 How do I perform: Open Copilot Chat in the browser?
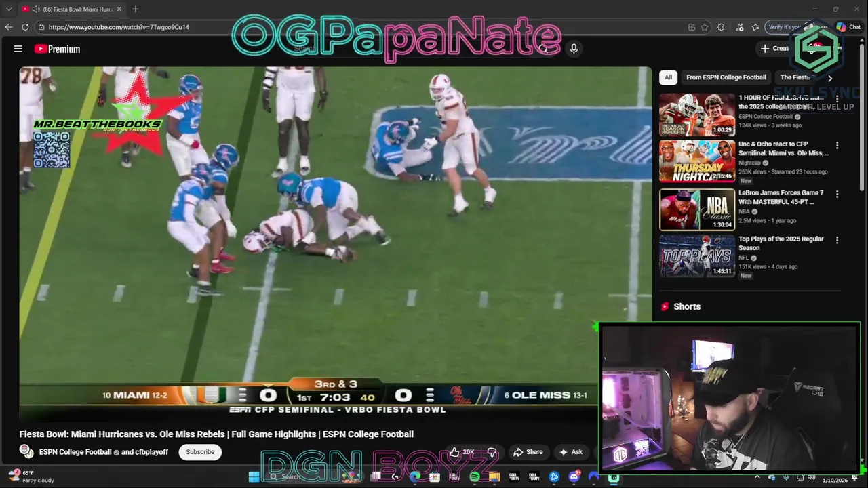pyautogui.click(x=848, y=27)
